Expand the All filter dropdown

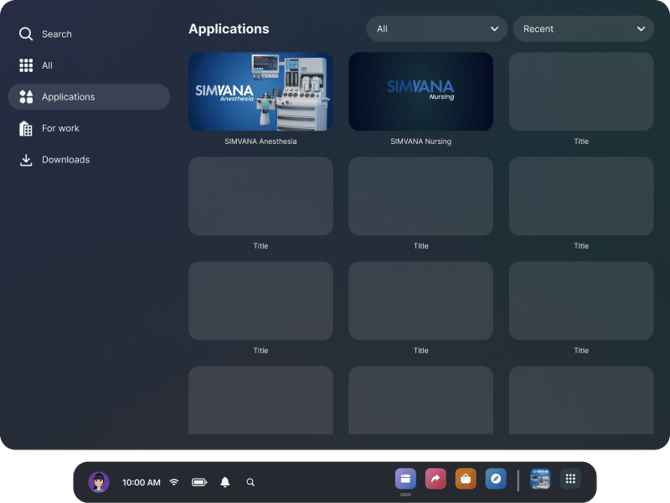pos(437,29)
